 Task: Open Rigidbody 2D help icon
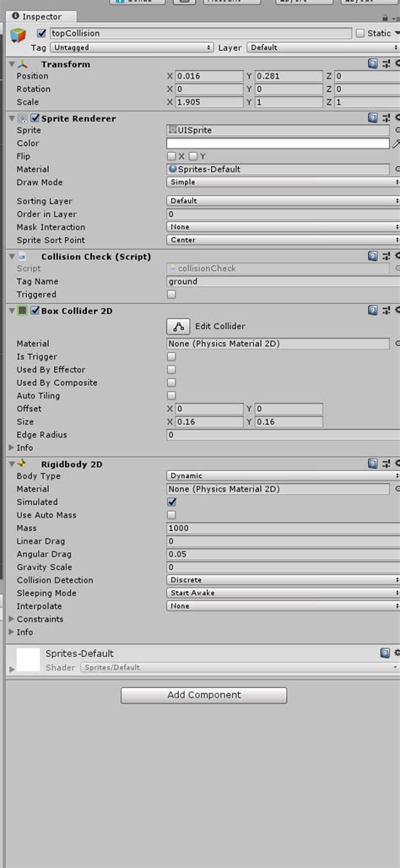(373, 464)
